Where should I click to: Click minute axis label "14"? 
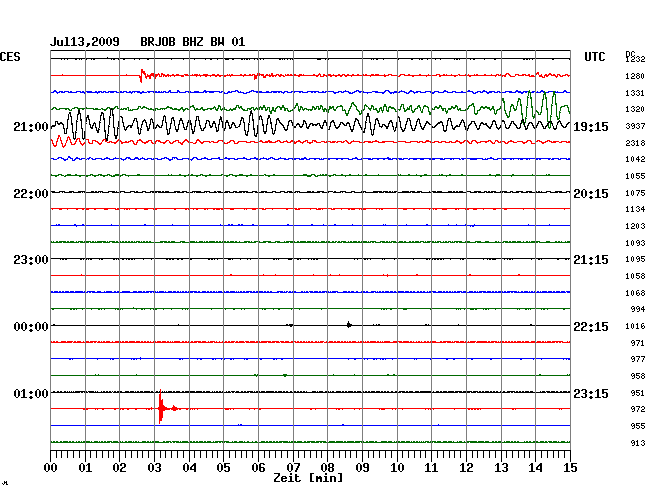tap(535, 468)
